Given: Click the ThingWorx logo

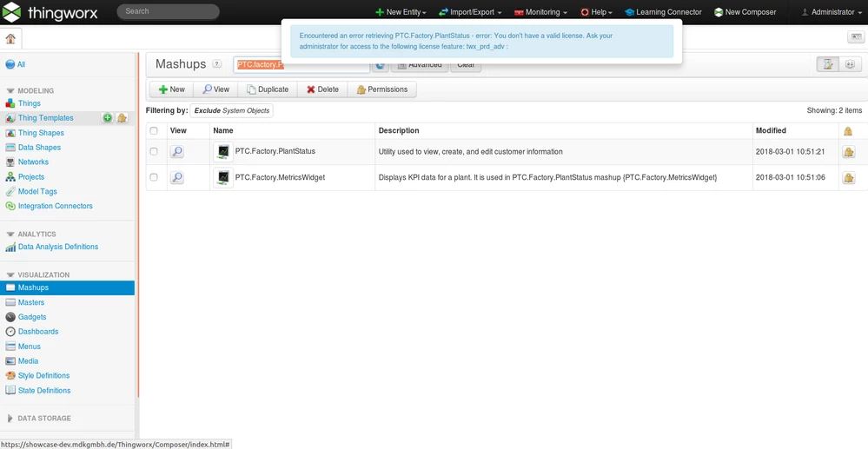Looking at the screenshot, I should [50, 12].
